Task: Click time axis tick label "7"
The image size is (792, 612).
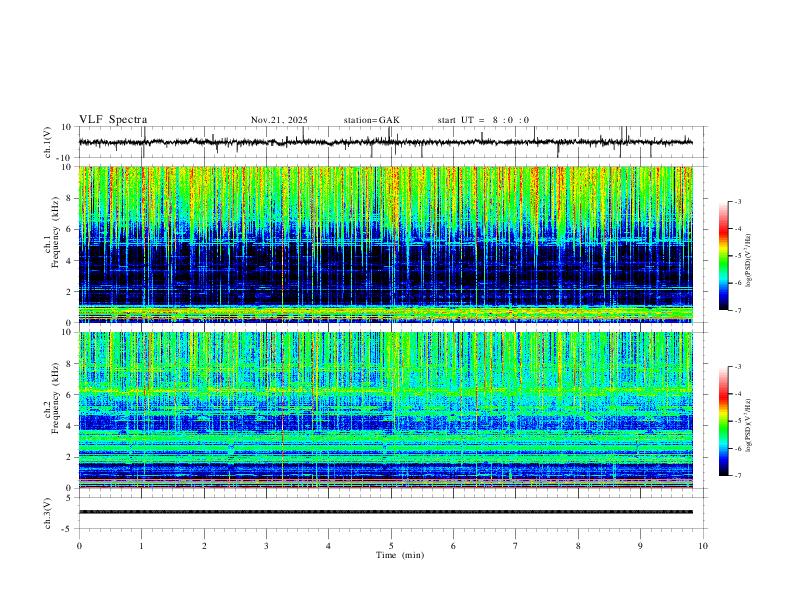Action: click(516, 546)
